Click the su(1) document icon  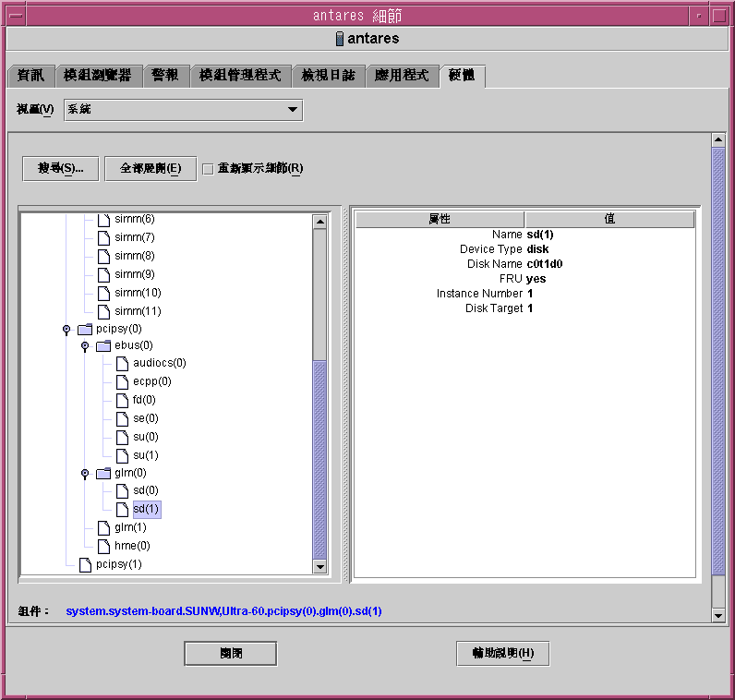122,455
